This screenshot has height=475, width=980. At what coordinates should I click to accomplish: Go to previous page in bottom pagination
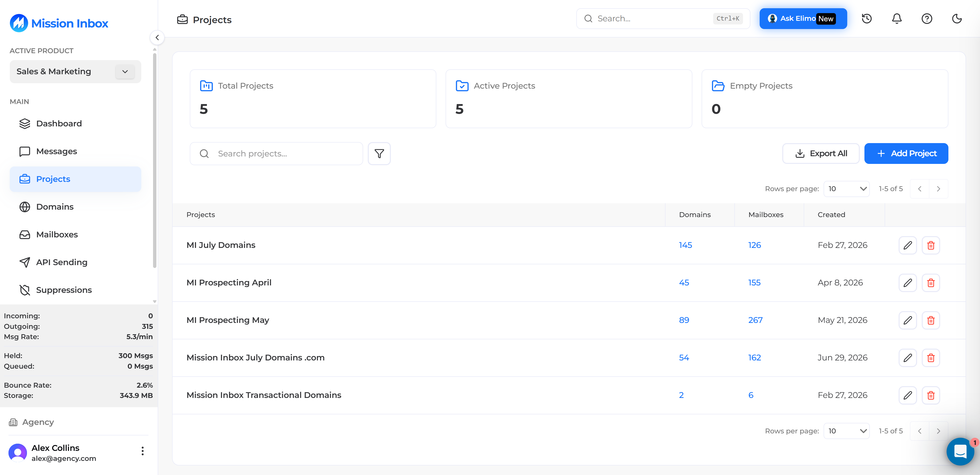[x=919, y=431]
